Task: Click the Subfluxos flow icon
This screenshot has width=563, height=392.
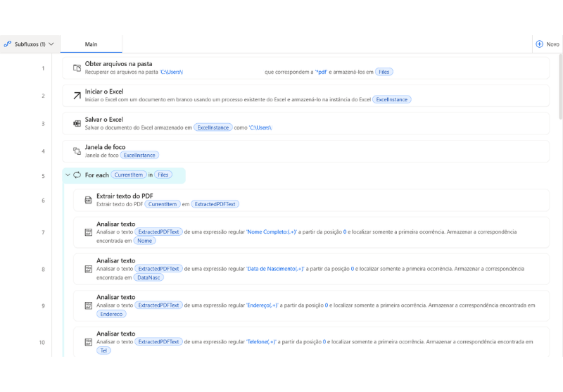Action: (7, 44)
